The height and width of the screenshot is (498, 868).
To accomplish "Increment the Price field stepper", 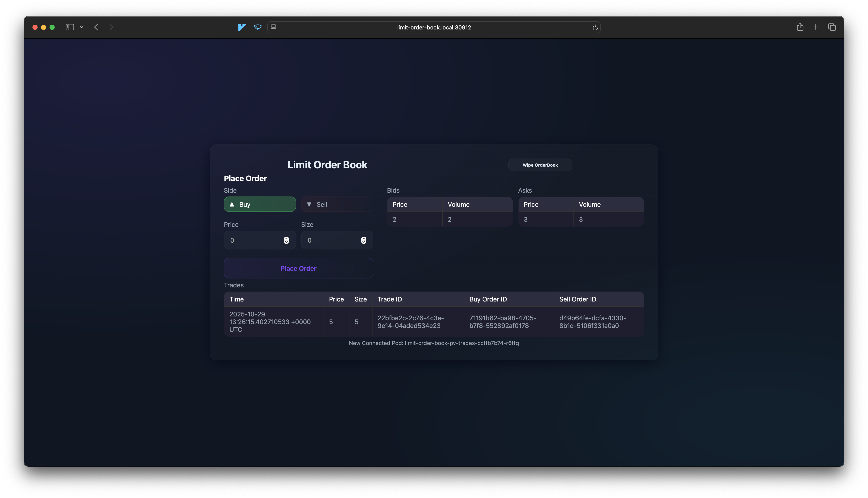I will tap(286, 238).
